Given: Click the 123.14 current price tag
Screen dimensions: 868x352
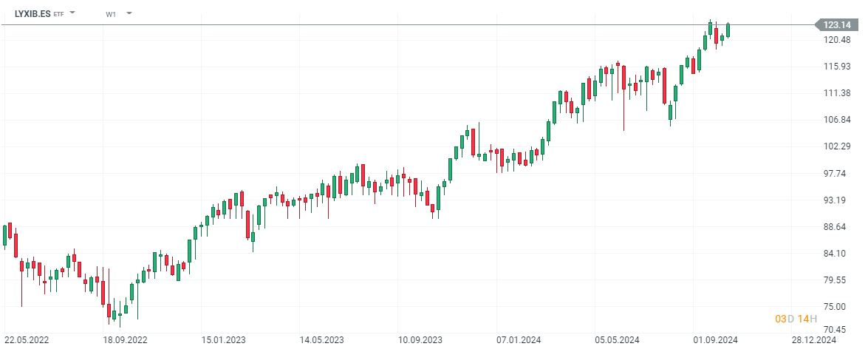Looking at the screenshot, I should coord(836,24).
